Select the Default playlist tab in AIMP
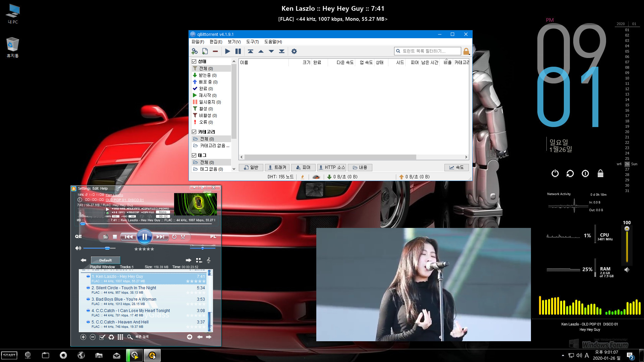Image resolution: width=644 pixels, height=362 pixels. pyautogui.click(x=105, y=260)
